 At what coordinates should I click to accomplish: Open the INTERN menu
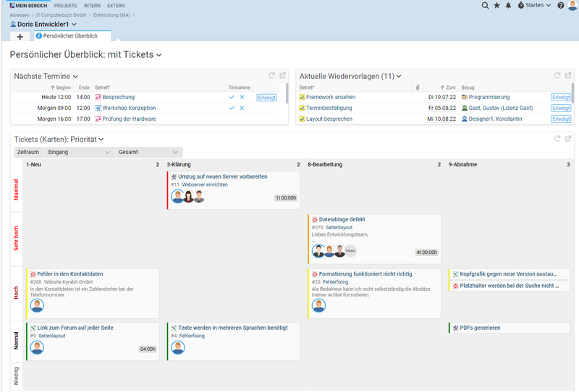click(x=92, y=6)
